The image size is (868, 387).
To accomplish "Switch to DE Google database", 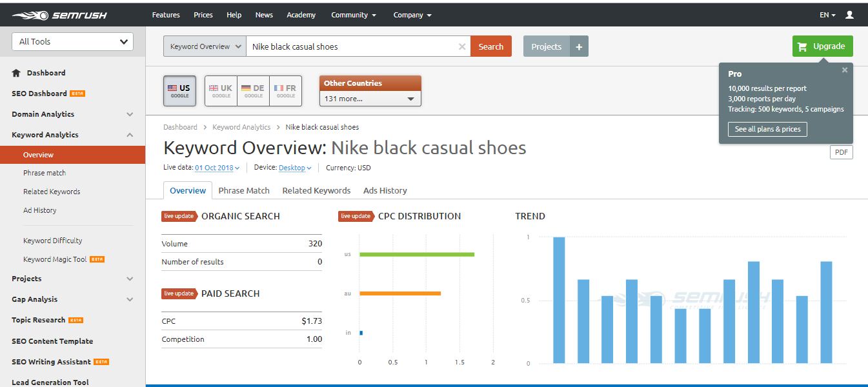I will [253, 91].
